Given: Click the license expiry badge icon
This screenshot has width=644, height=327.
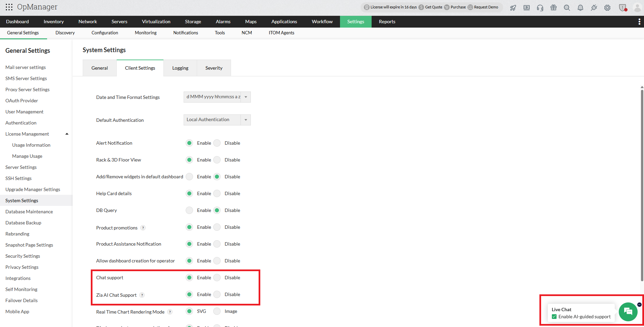Looking at the screenshot, I should (x=367, y=7).
